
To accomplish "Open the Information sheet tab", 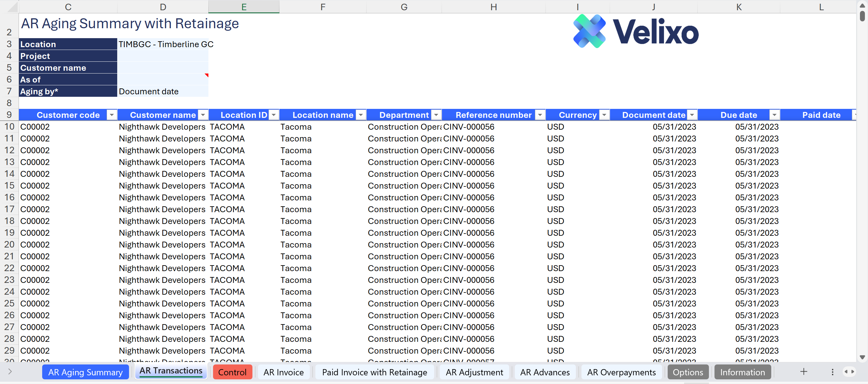I will [x=742, y=372].
